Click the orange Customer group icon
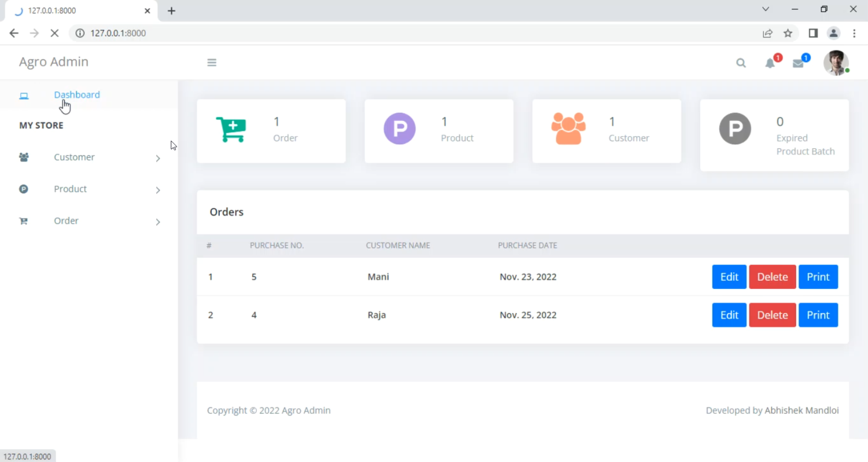 [568, 129]
